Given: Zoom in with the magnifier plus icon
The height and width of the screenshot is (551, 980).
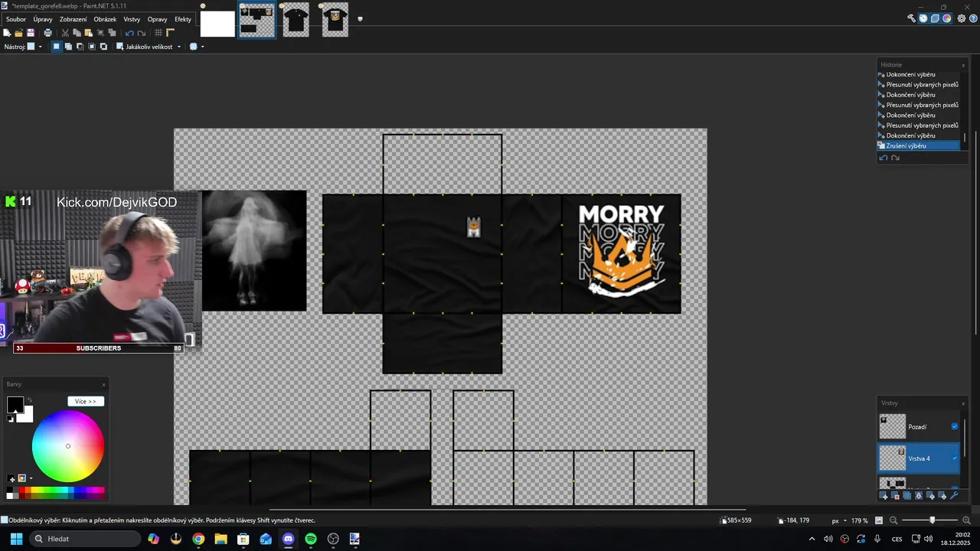Looking at the screenshot, I should (x=966, y=520).
